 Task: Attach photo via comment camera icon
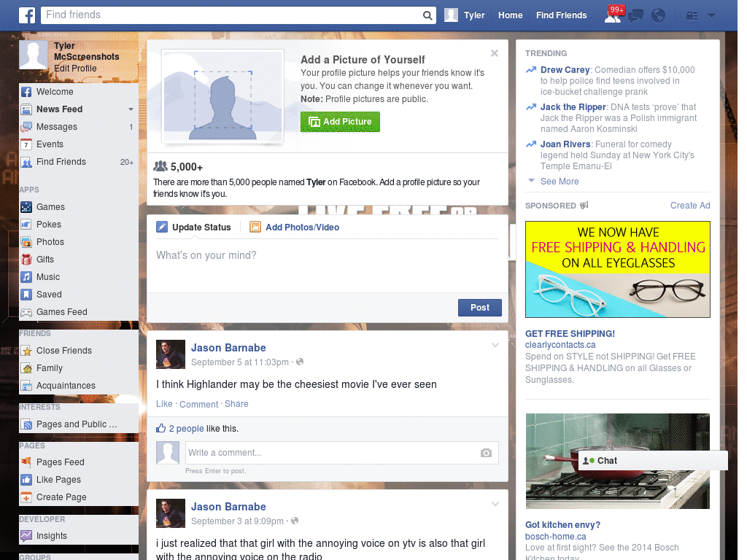point(486,453)
